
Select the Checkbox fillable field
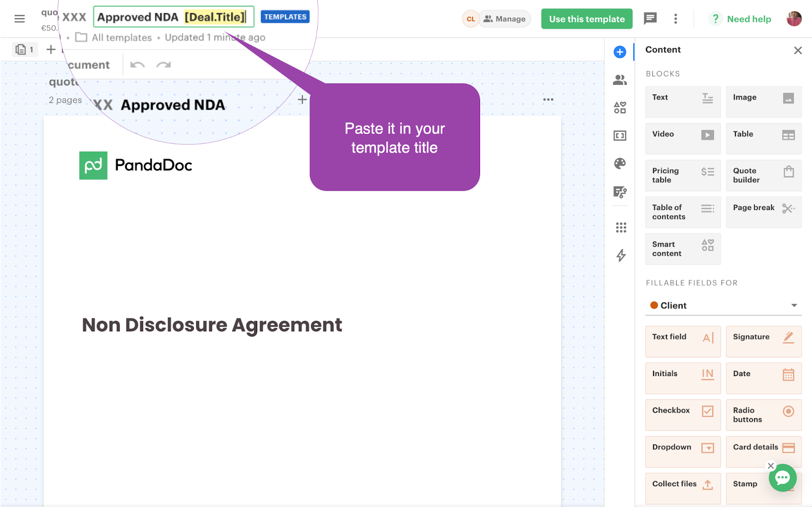683,415
